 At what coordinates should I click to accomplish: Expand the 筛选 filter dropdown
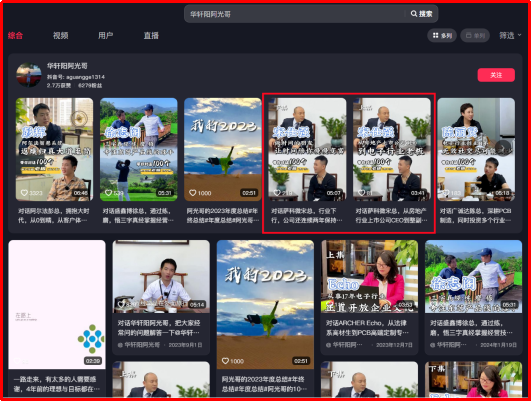pyautogui.click(x=510, y=36)
